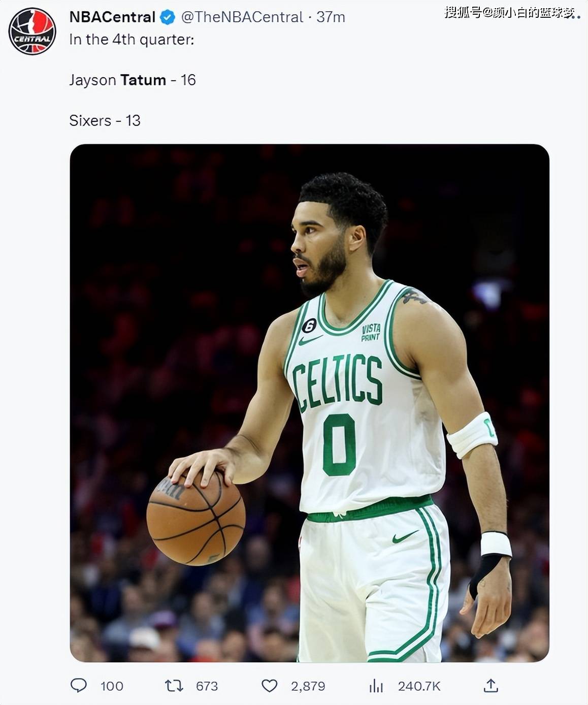Open the Celtics player photo
Screen dimensions: 588x705
pyautogui.click(x=309, y=403)
